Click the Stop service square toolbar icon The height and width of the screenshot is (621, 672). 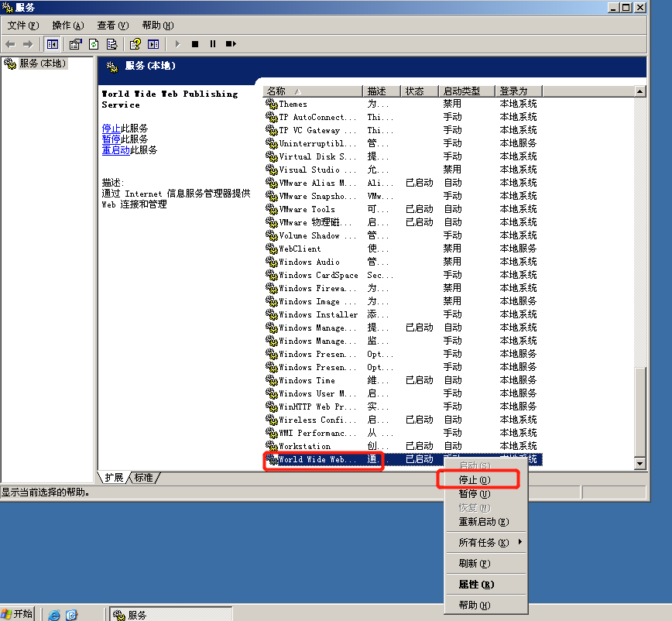(x=195, y=44)
